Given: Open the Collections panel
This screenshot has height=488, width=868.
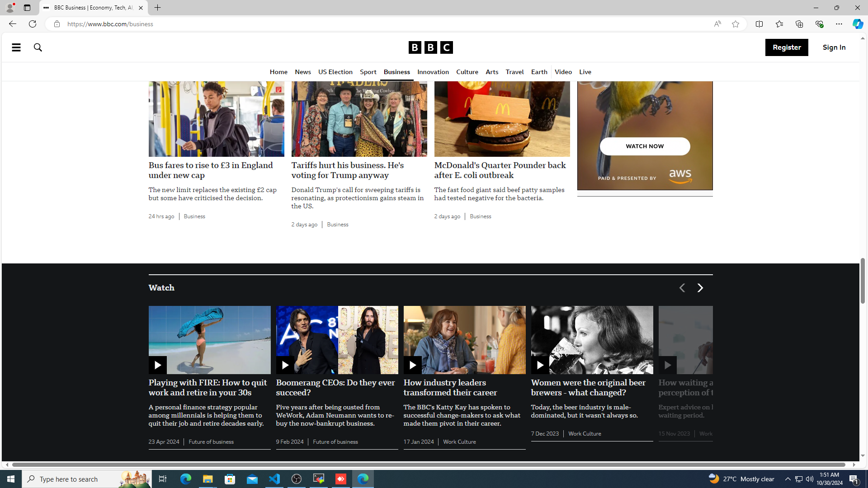Looking at the screenshot, I should point(799,24).
